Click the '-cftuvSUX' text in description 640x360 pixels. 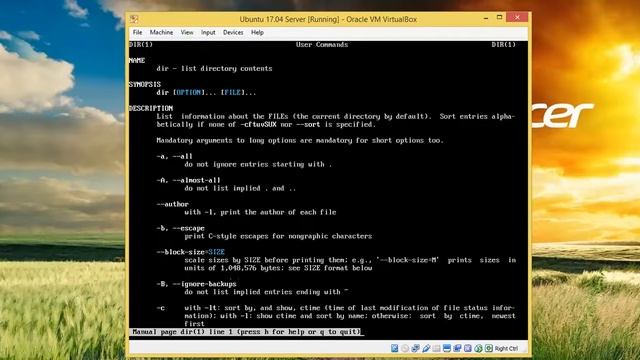[x=258, y=124]
